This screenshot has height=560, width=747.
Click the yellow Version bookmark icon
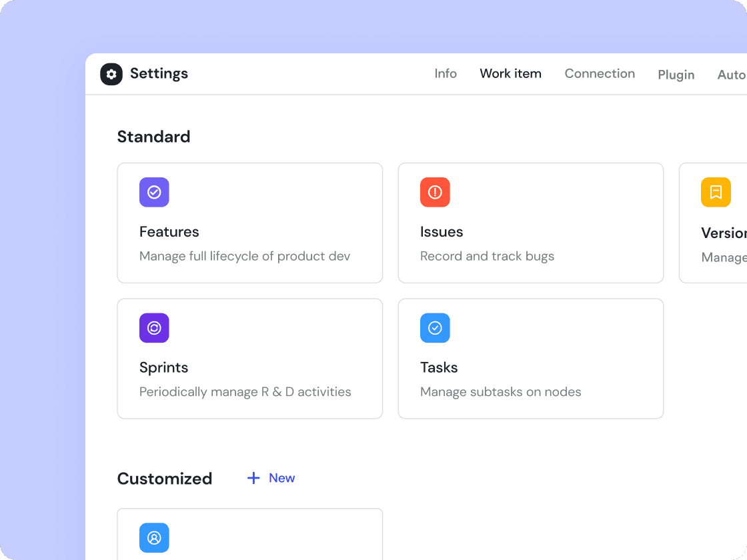(716, 192)
